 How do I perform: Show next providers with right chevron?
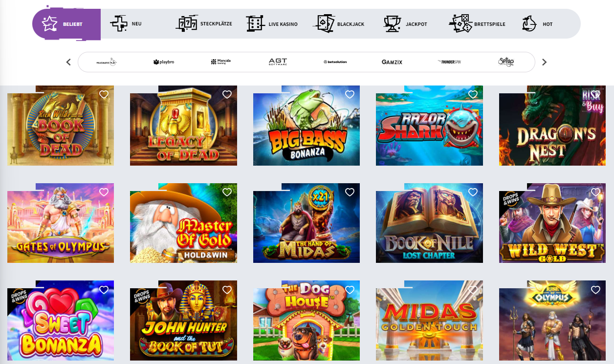tap(545, 62)
